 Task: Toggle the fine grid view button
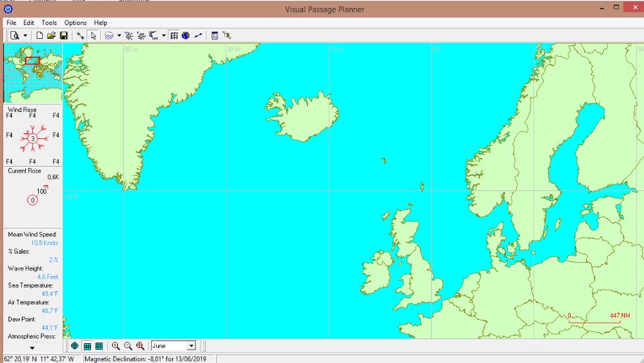[x=99, y=346]
